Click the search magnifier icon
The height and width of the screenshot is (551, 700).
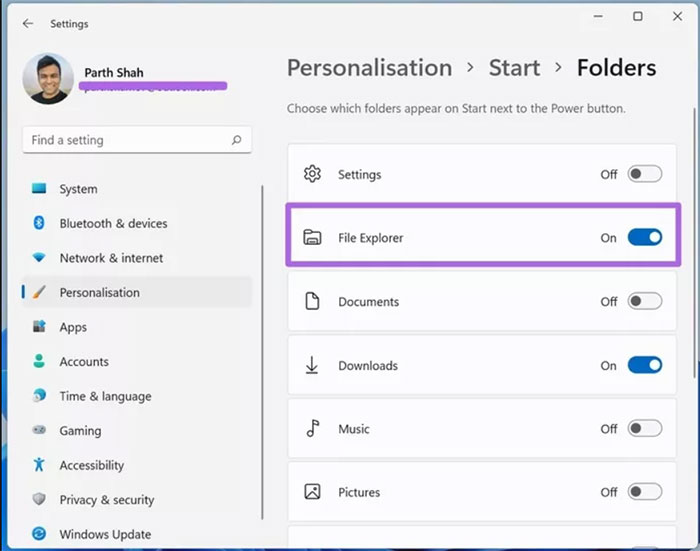(236, 141)
